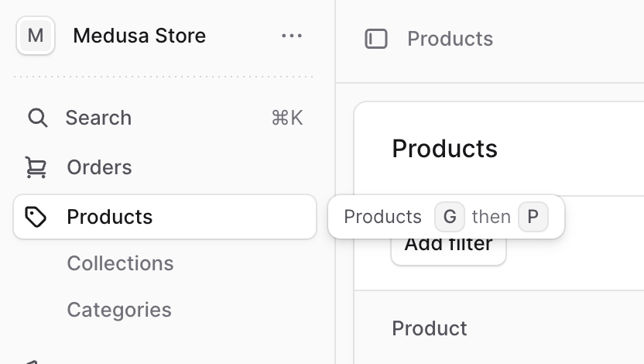Click the "P" key badge in tooltip
The image size is (644, 364).
533,217
